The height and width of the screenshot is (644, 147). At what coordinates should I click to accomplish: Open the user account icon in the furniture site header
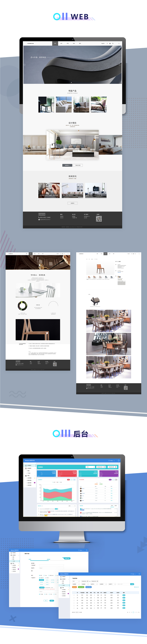[x=107, y=44]
